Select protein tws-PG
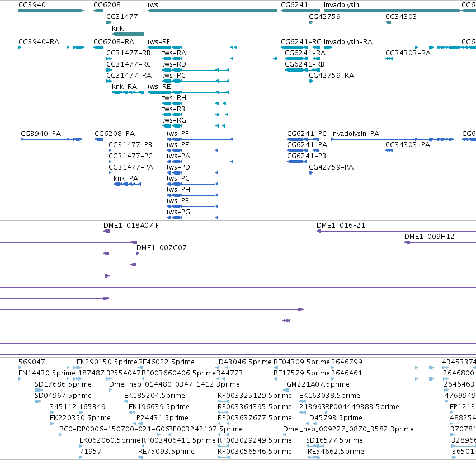Screen dimensions: 476x460 pyautogui.click(x=178, y=212)
